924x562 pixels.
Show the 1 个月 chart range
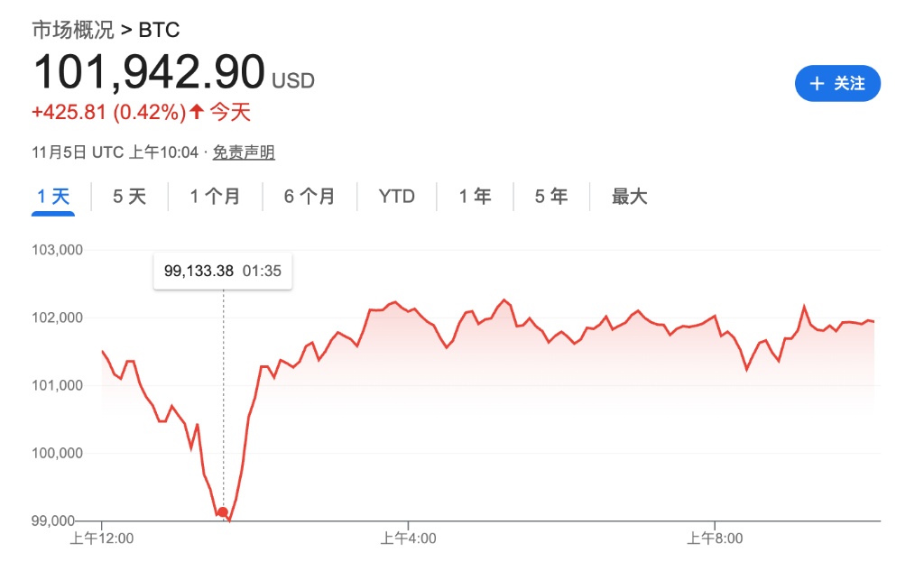215,197
